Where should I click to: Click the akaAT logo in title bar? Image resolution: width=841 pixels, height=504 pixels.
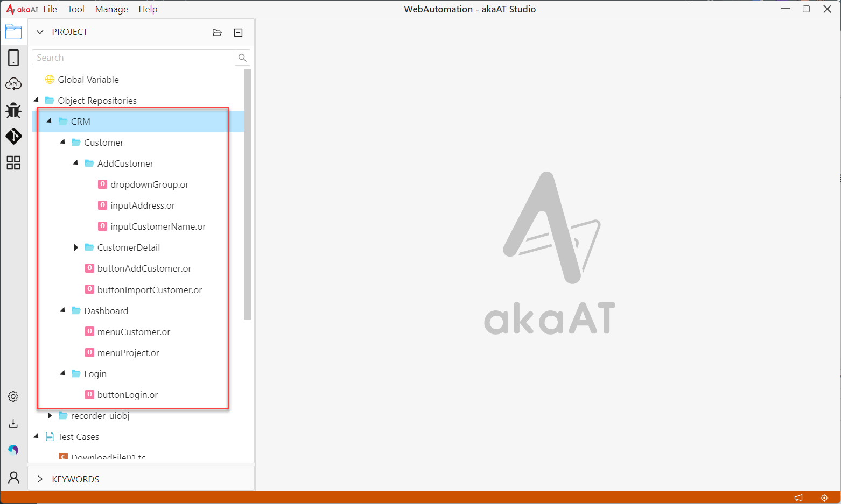[22, 9]
